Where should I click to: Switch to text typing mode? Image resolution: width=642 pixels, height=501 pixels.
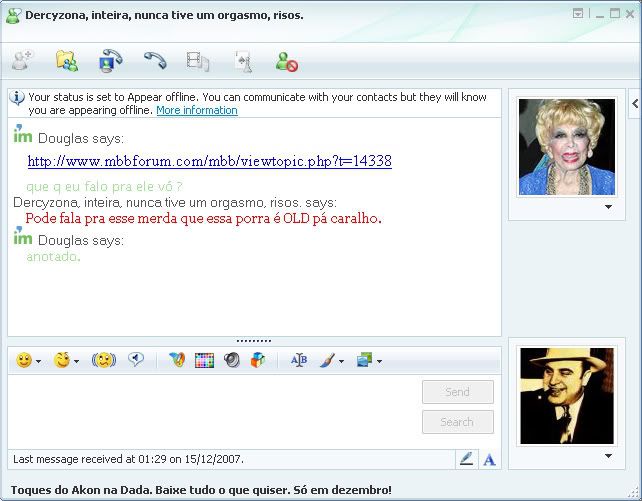pyautogui.click(x=489, y=460)
